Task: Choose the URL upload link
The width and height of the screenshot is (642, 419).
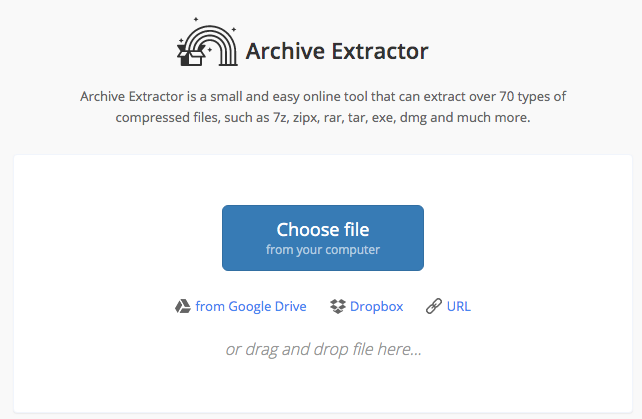Action: coord(458,306)
